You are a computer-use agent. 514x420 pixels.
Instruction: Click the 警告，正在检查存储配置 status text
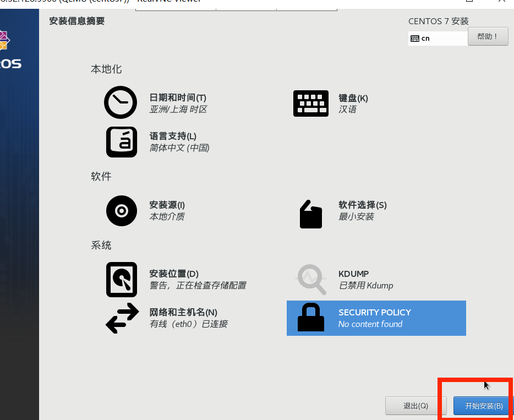pos(198,285)
